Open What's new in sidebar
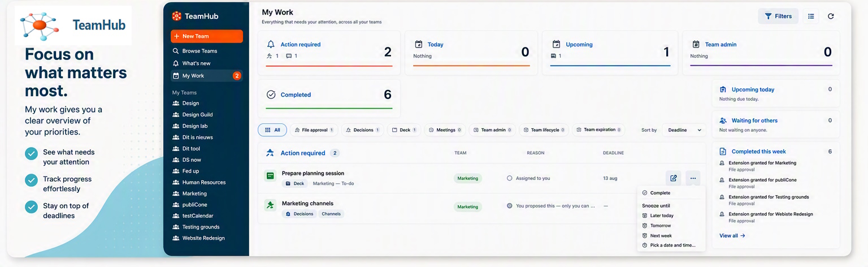 [x=206, y=63]
